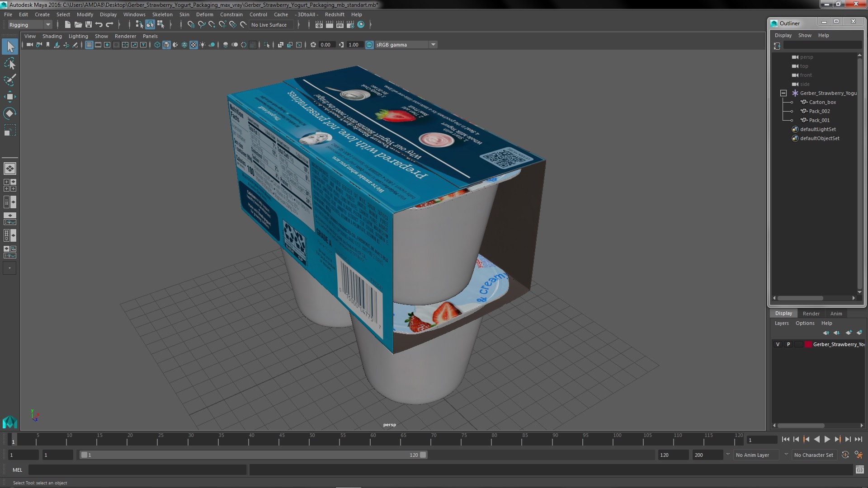Screen dimensions: 868x488
Task: Create layer from selected objects
Action: (859, 333)
